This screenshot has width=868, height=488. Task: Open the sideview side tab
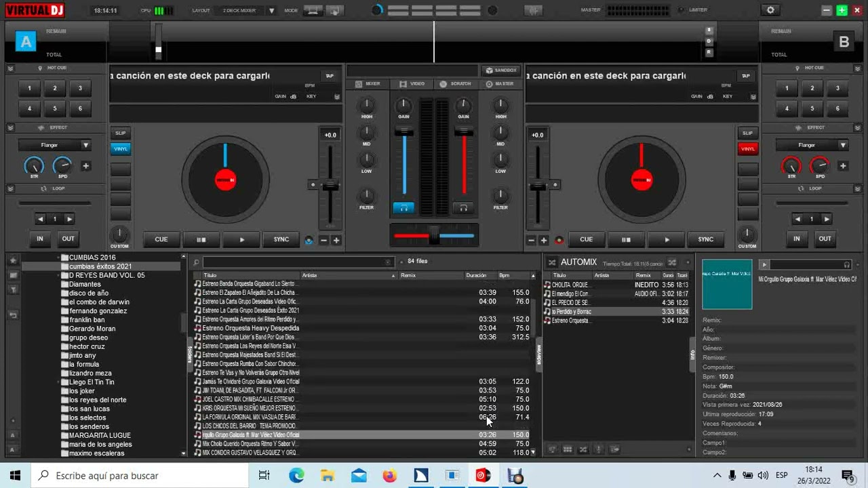pos(539,354)
